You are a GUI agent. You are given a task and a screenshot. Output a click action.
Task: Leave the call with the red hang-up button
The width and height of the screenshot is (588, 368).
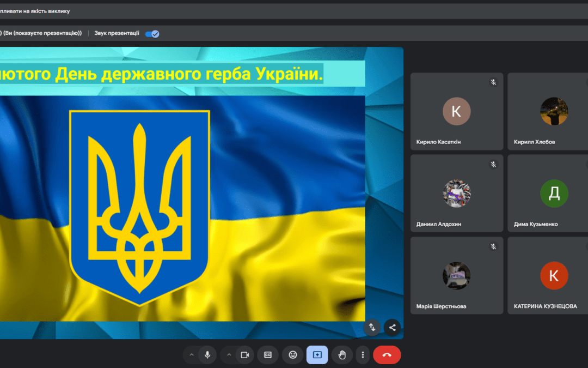coord(387,355)
